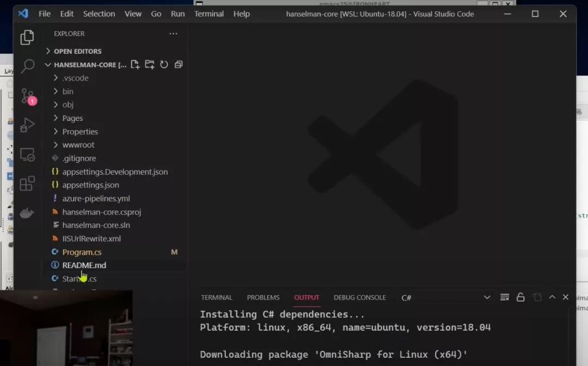Select the OUTPUT panel tab
The height and width of the screenshot is (366, 588).
click(307, 297)
